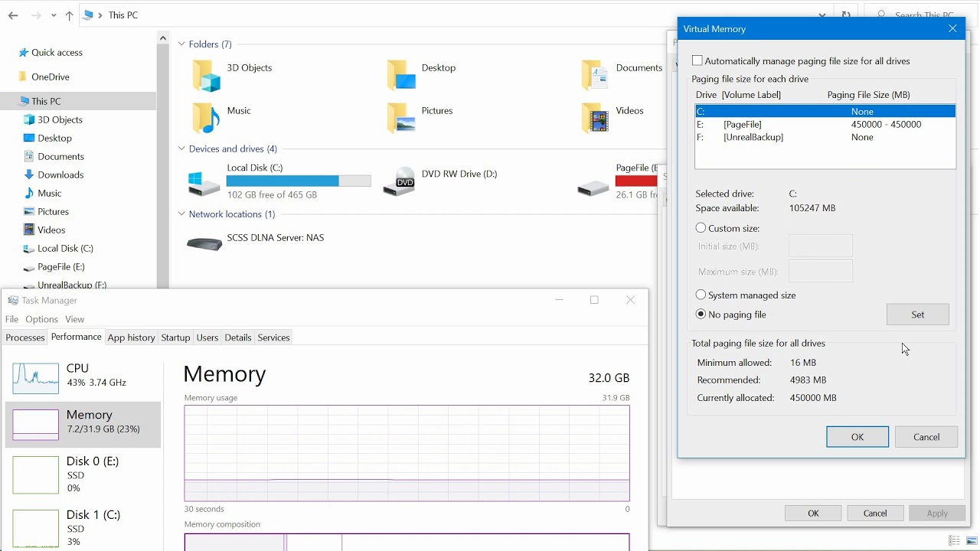Click Cancel in the Virtual Memory dialog
Image resolution: width=980 pixels, height=551 pixels.
click(x=926, y=437)
